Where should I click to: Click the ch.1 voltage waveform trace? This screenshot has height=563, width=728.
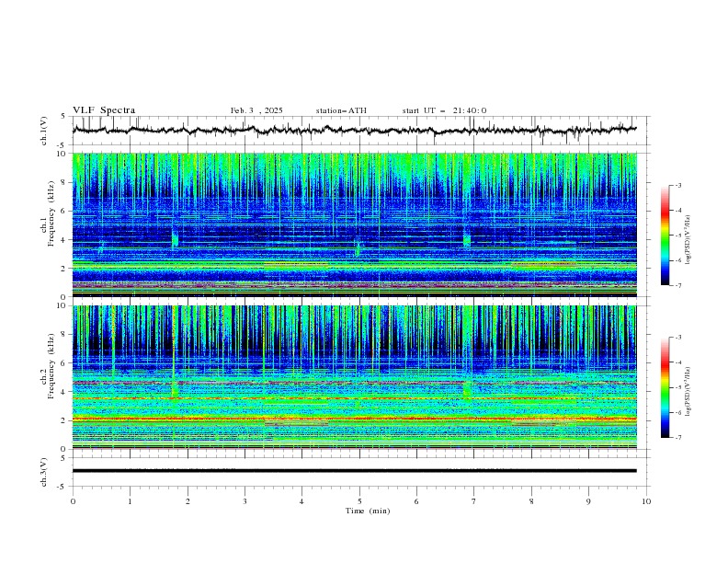354,130
